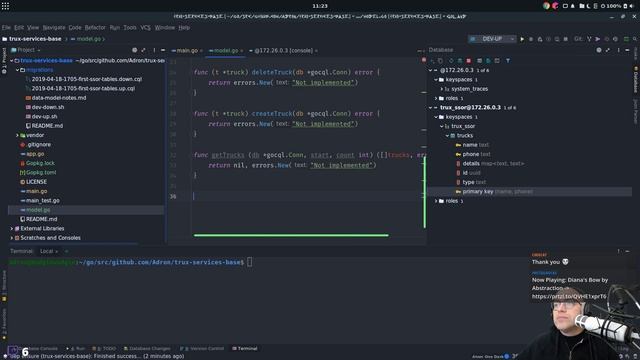640x360 pixels.
Task: Select the Local terminal tab
Action: [x=49, y=251]
